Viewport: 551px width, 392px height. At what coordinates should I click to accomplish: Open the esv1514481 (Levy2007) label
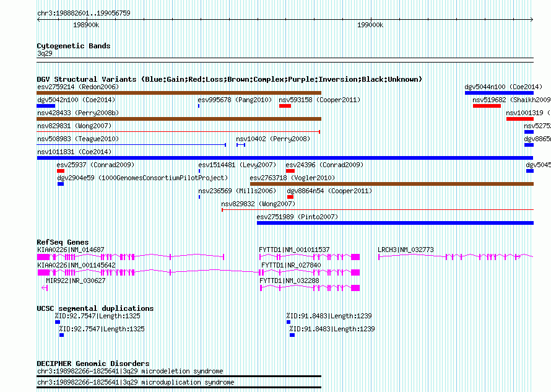(x=237, y=165)
